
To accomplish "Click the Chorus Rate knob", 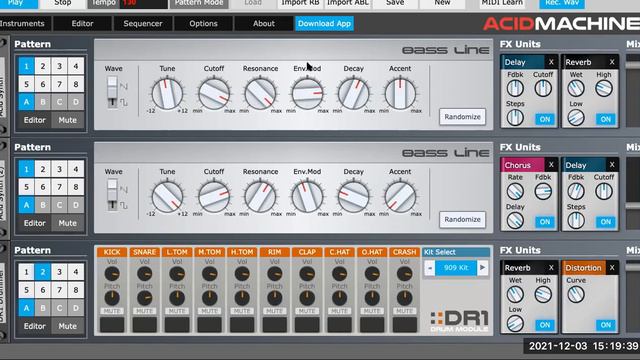I will point(515,191).
